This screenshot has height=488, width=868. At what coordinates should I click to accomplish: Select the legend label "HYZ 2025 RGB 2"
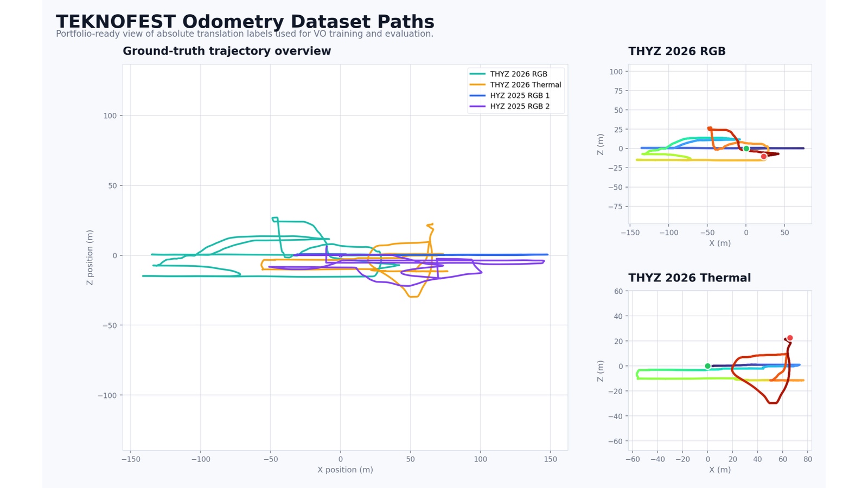[x=520, y=106]
